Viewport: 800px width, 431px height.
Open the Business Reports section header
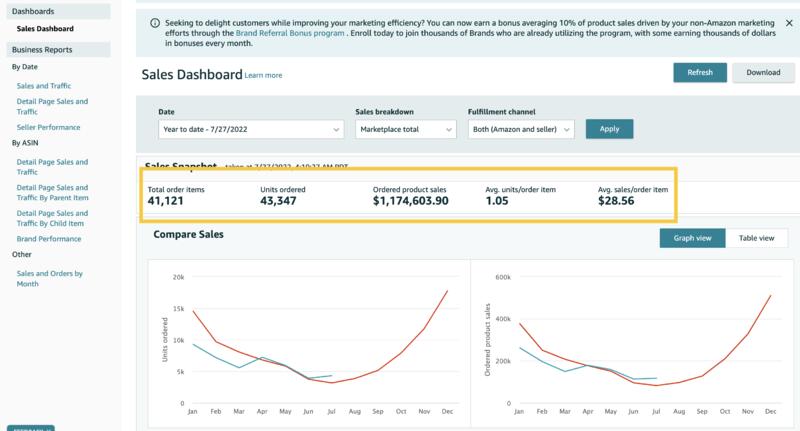click(58, 49)
